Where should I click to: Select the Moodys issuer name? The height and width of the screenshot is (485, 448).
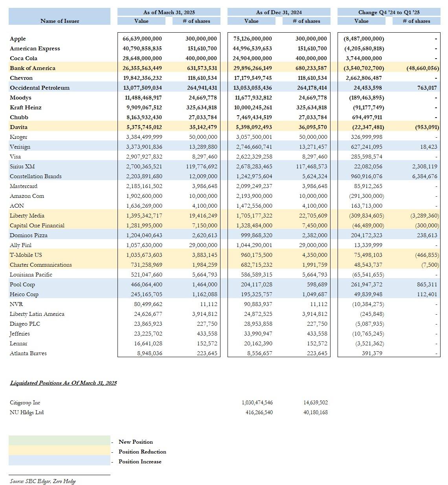(x=20, y=98)
